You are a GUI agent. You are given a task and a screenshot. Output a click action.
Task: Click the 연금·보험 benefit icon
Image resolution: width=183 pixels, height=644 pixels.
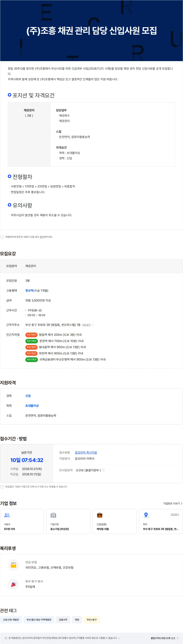point(14,565)
